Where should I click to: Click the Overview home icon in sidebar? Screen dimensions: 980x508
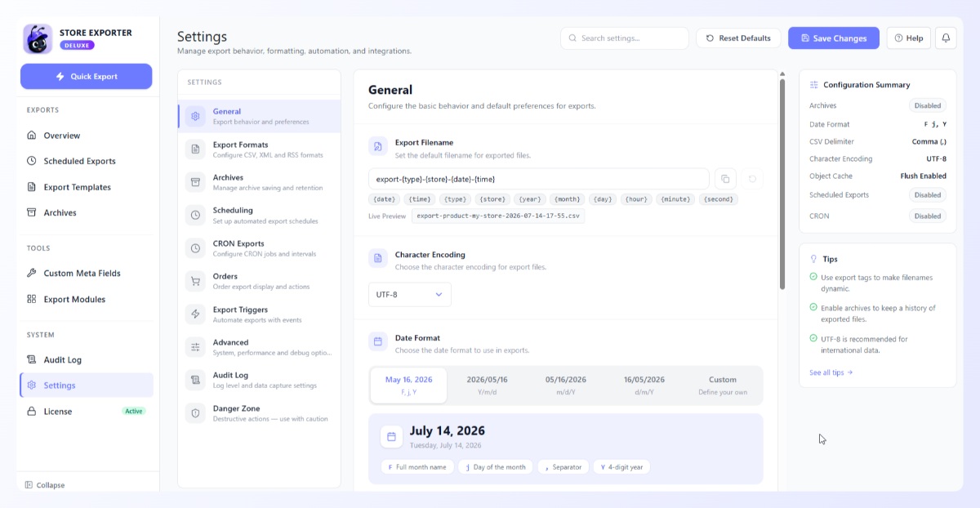tap(32, 136)
